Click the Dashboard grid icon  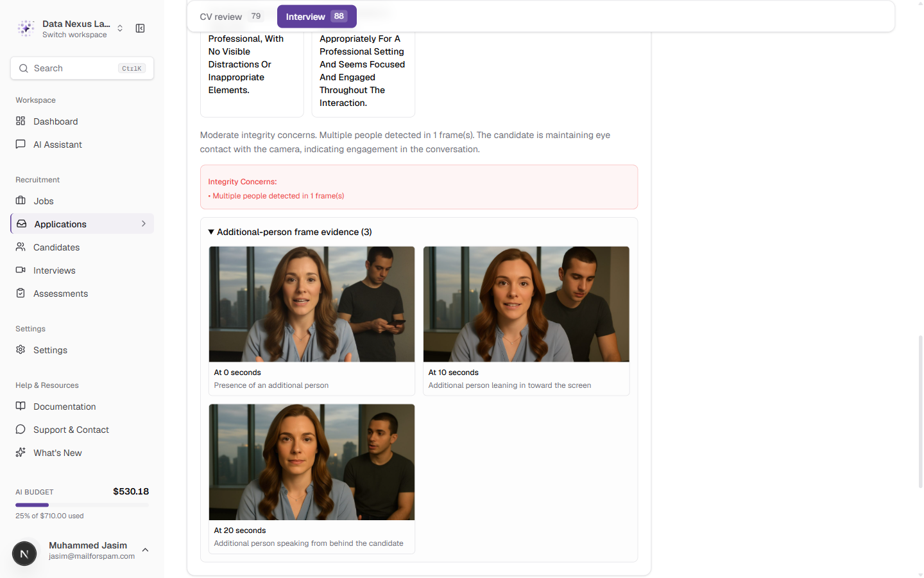(x=21, y=121)
